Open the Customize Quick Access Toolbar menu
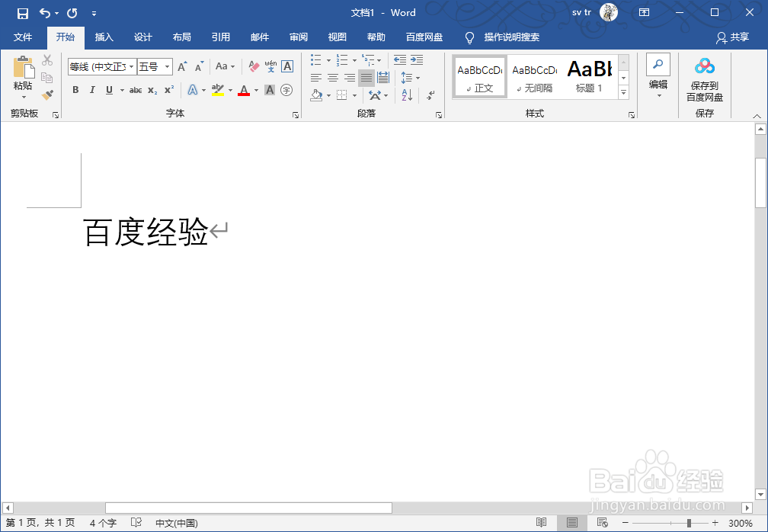 tap(94, 14)
